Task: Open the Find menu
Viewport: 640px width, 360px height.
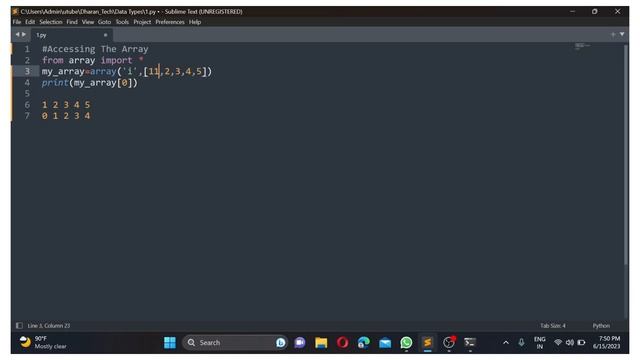Action: pos(72,22)
